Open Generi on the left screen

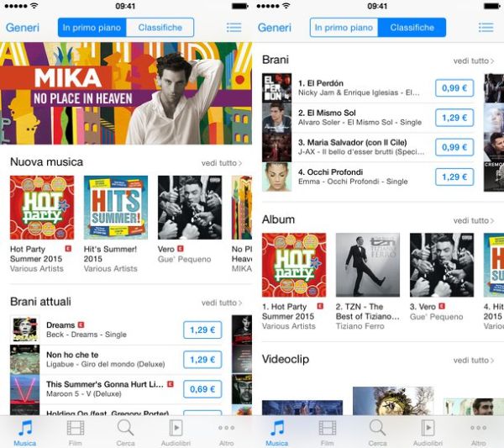23,28
